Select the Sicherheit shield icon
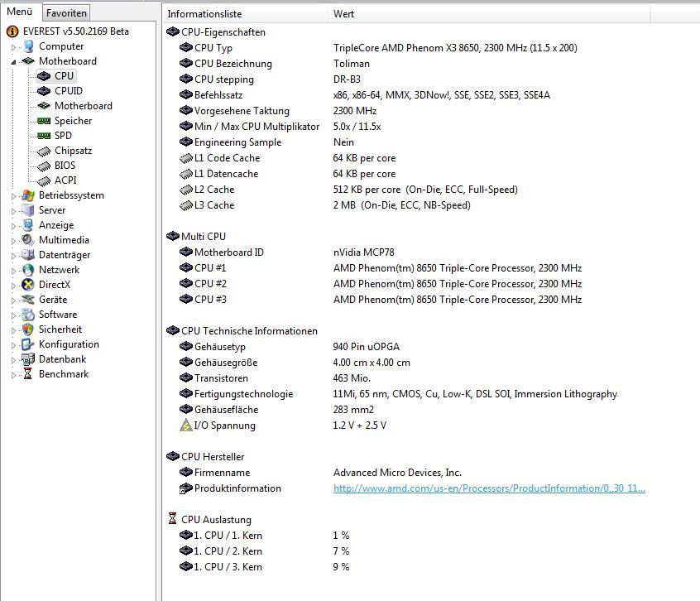This screenshot has height=601, width=700. (28, 329)
